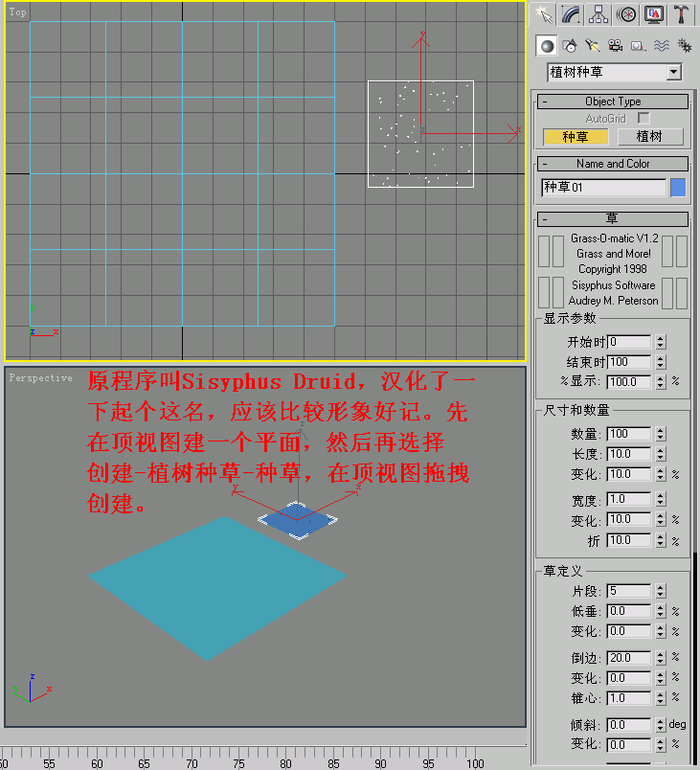Select the Shapes category icon

coord(570,46)
